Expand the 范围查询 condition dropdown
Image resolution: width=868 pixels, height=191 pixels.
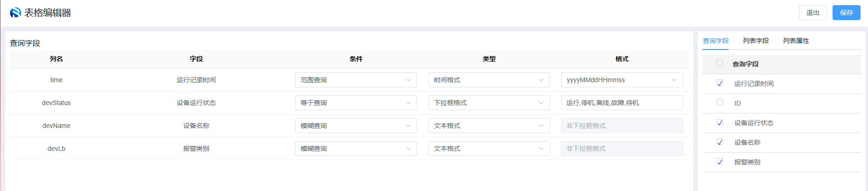pos(356,80)
